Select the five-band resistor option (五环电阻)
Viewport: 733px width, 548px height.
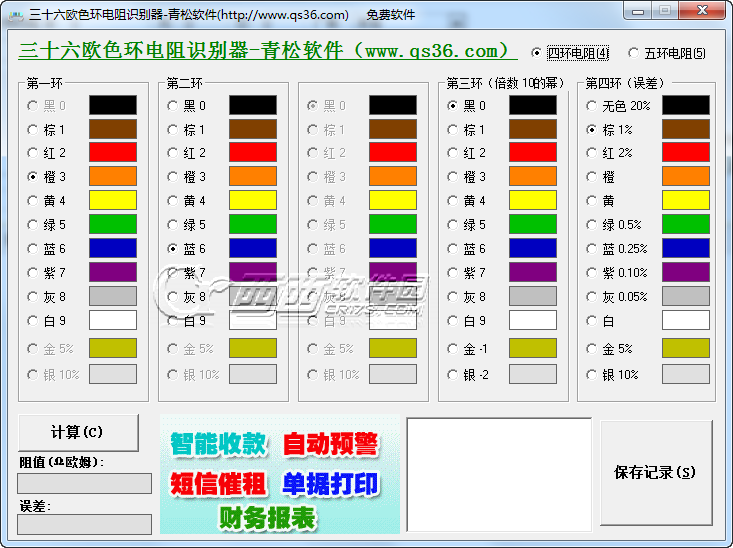point(634,53)
